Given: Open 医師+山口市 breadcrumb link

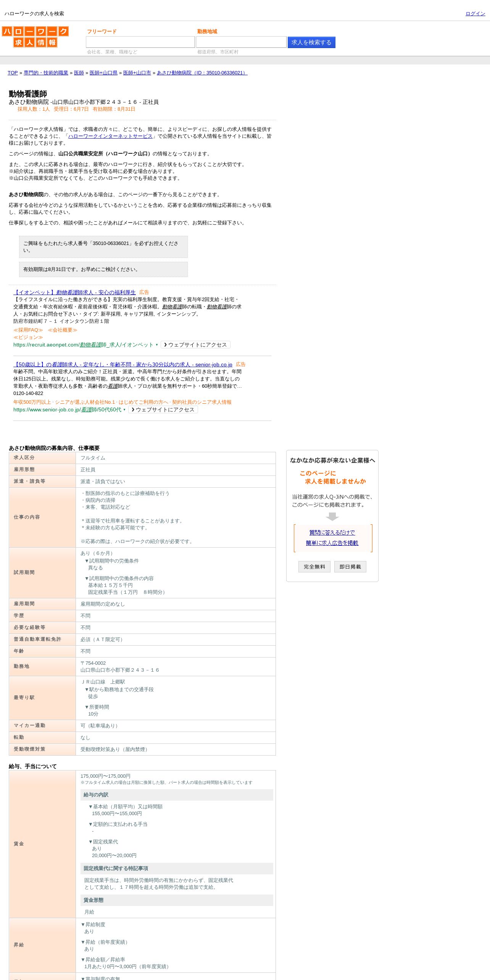Looking at the screenshot, I should tap(137, 73).
